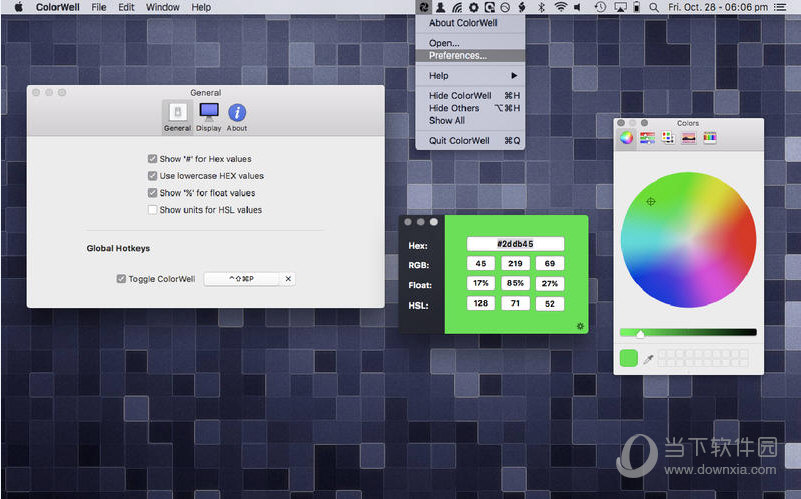801x499 pixels.
Task: Open the Wi-Fi status menu
Action: point(560,7)
